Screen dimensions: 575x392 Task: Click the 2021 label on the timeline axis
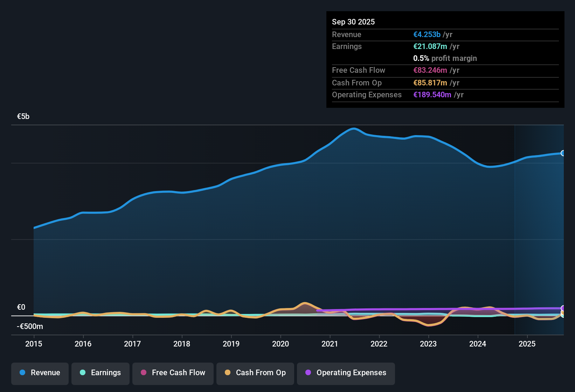[330, 344]
